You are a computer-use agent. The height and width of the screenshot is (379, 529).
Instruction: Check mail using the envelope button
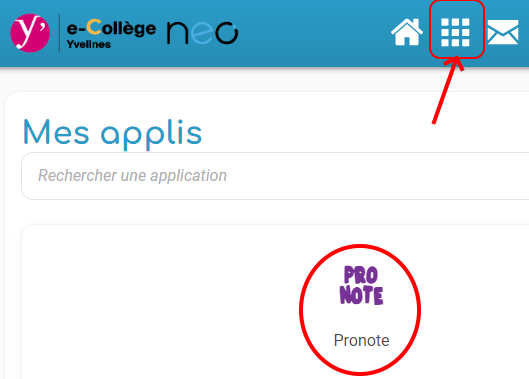(503, 32)
